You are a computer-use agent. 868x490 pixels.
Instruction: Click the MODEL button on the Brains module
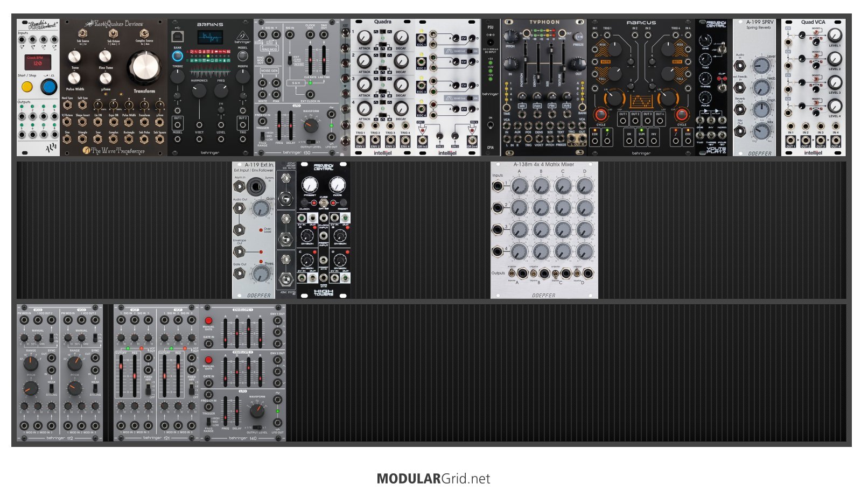click(x=243, y=55)
